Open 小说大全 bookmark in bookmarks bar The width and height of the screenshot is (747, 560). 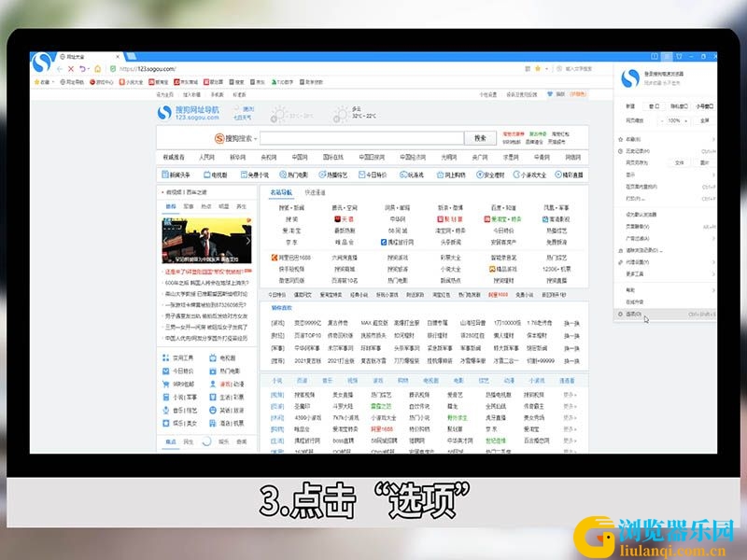coord(131,82)
